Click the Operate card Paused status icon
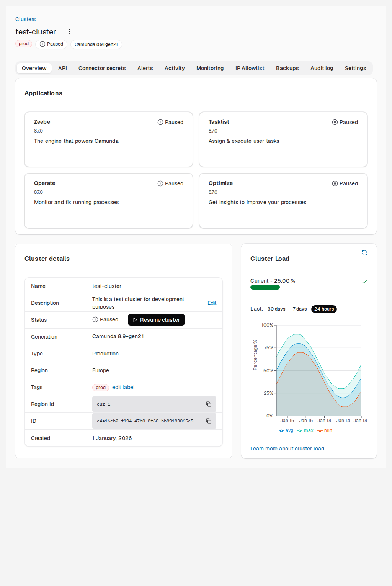The width and height of the screenshot is (392, 586). (x=160, y=183)
